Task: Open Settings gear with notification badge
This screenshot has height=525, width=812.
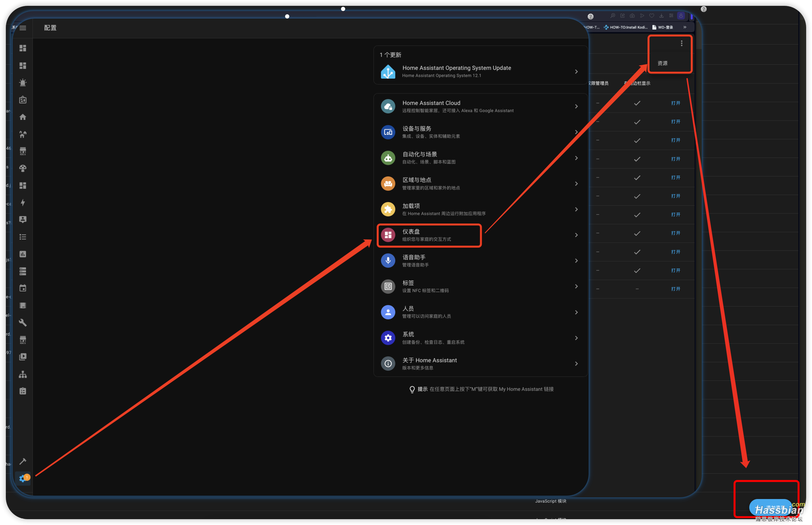Action: 23,478
